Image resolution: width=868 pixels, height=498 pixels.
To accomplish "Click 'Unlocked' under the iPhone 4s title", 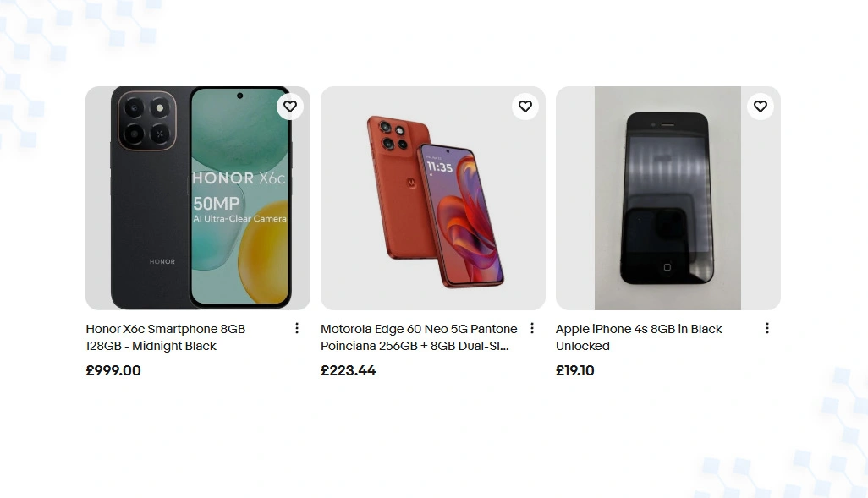I will [583, 346].
